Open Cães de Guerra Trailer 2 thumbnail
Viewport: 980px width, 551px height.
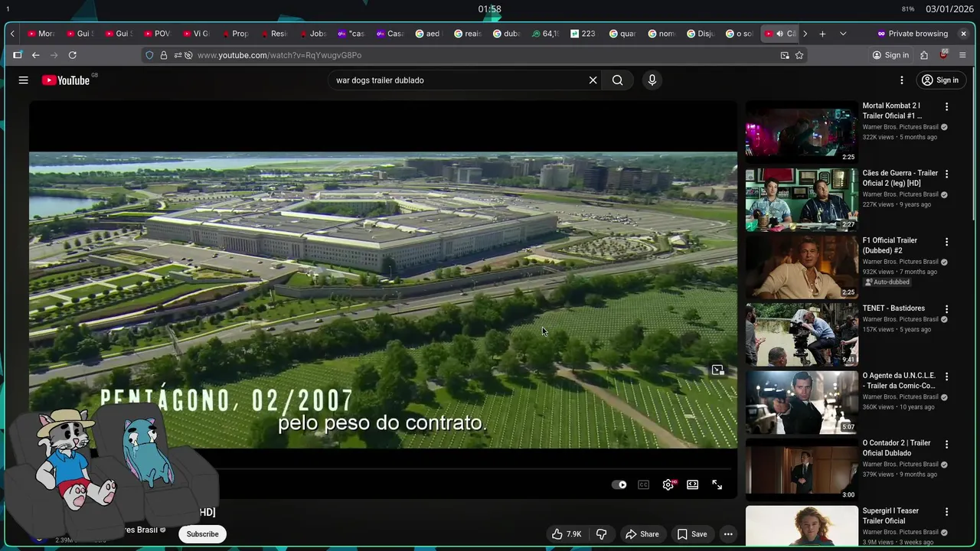802,200
